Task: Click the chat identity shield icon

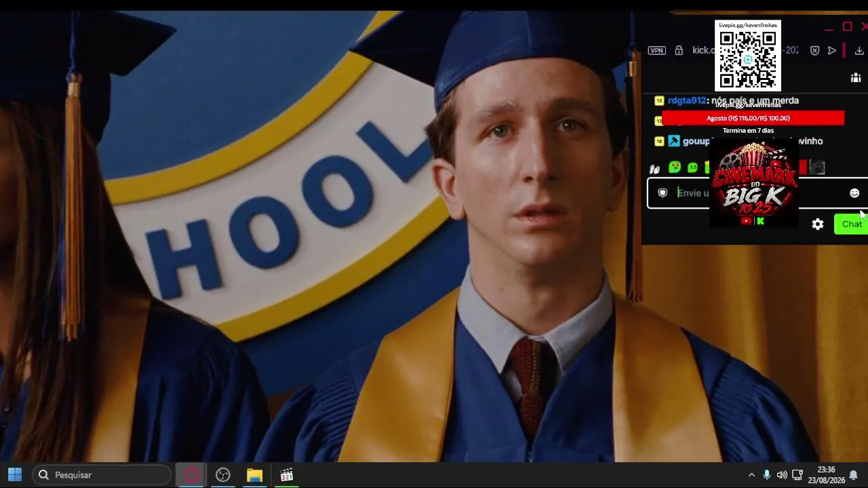Action: pyautogui.click(x=663, y=193)
